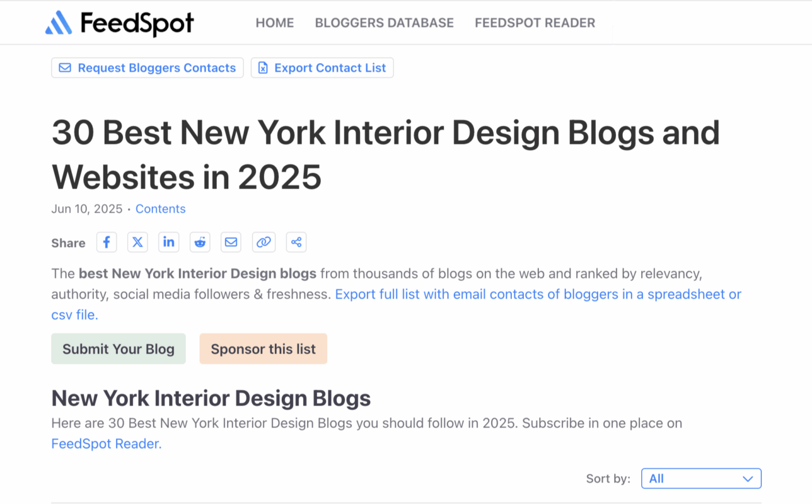The image size is (812, 504).
Task: Click the Request Bloggers Contacts button
Action: [148, 68]
